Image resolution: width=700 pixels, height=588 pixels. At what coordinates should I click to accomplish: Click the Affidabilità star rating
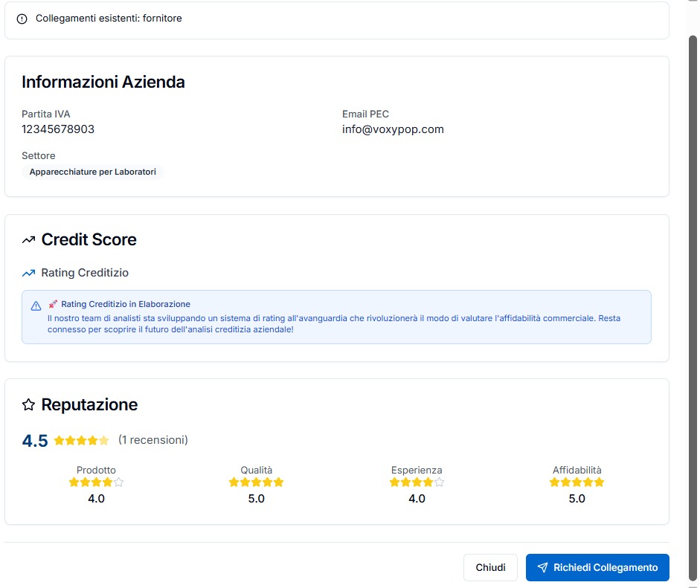tap(577, 482)
